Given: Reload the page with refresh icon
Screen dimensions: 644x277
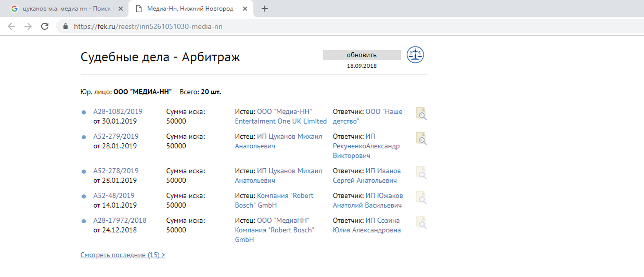Looking at the screenshot, I should coord(45,26).
